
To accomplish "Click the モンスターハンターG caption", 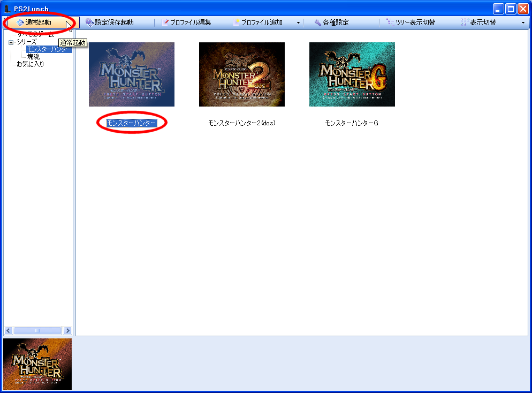I will 352,123.
